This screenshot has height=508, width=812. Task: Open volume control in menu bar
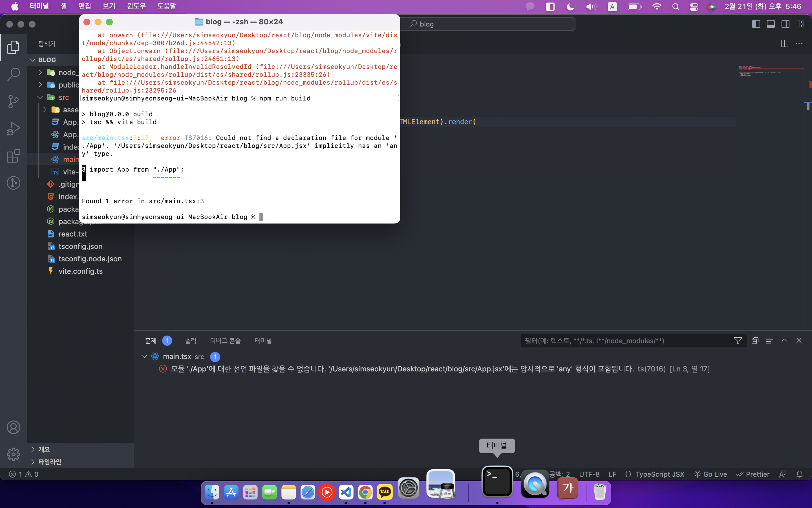click(x=591, y=6)
